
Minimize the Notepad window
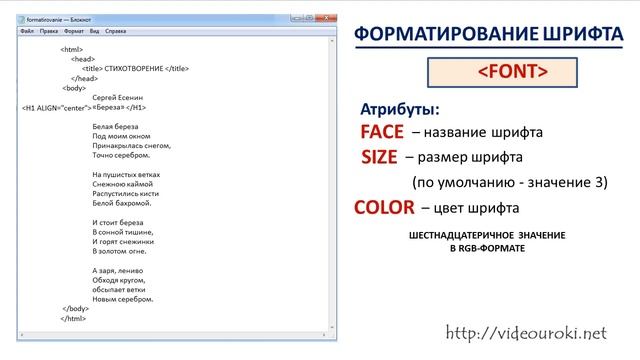pos(297,18)
